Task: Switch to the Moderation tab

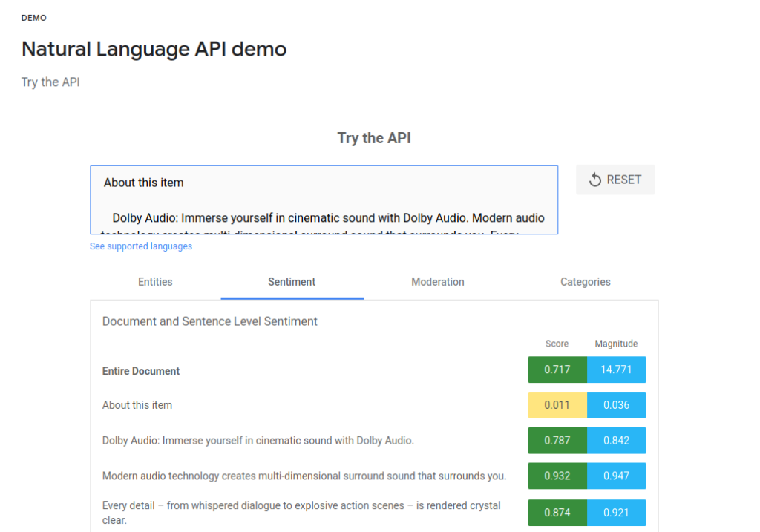Action: pyautogui.click(x=438, y=282)
